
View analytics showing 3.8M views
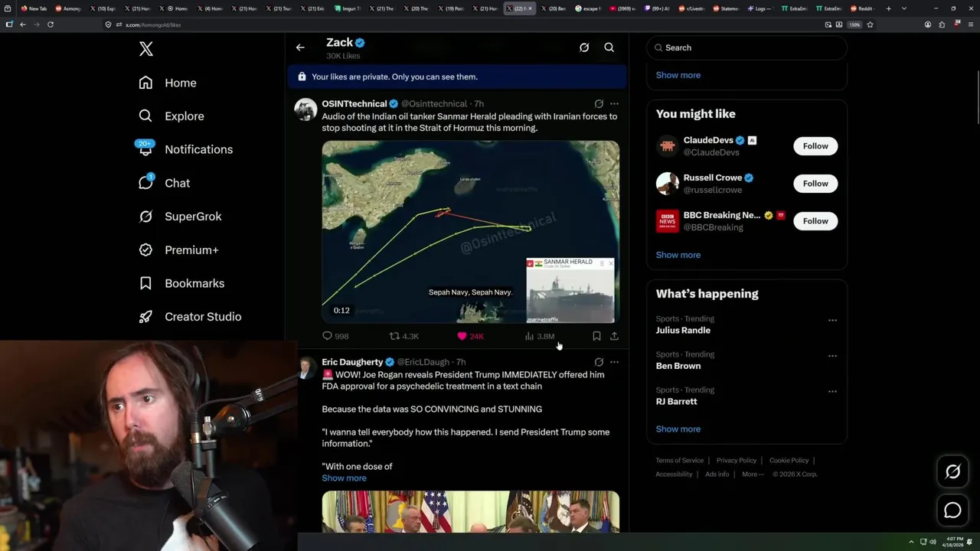tap(539, 336)
